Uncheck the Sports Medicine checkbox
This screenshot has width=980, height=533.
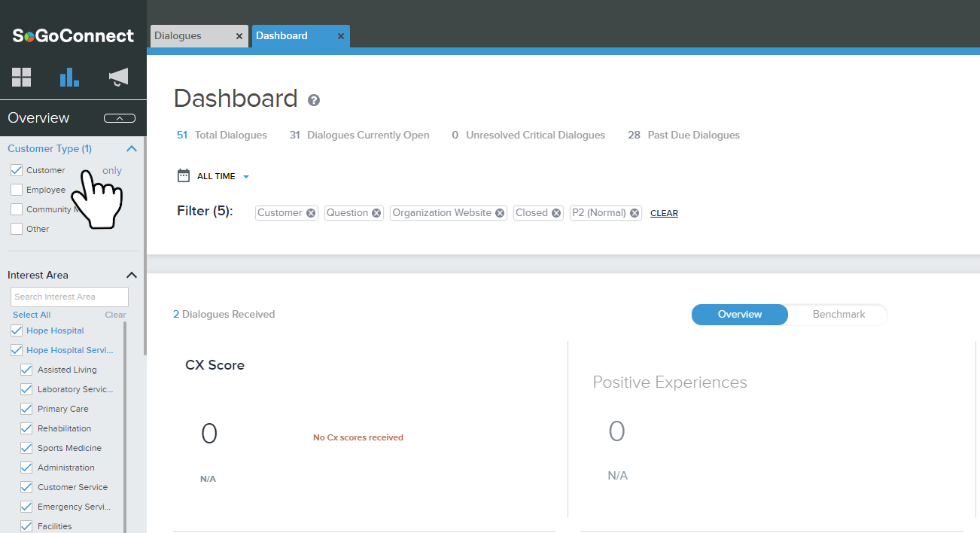[x=26, y=448]
